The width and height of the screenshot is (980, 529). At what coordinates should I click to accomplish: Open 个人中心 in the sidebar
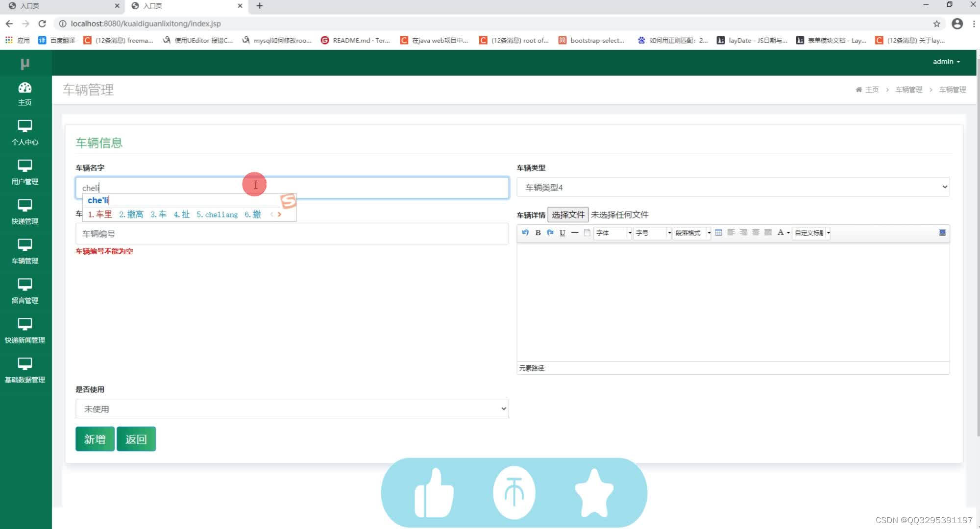point(25,133)
